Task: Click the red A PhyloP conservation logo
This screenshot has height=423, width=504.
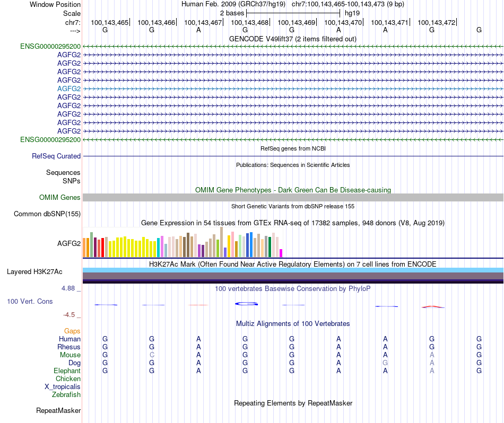Action: [432, 307]
